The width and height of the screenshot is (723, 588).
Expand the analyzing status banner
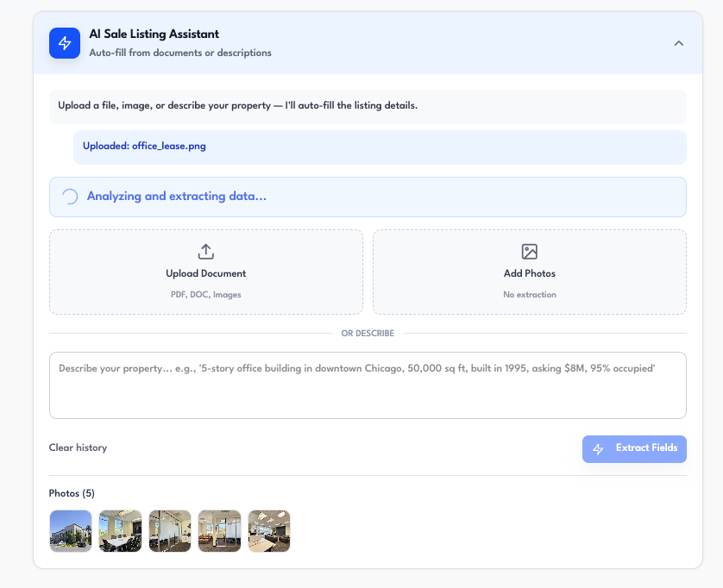368,196
